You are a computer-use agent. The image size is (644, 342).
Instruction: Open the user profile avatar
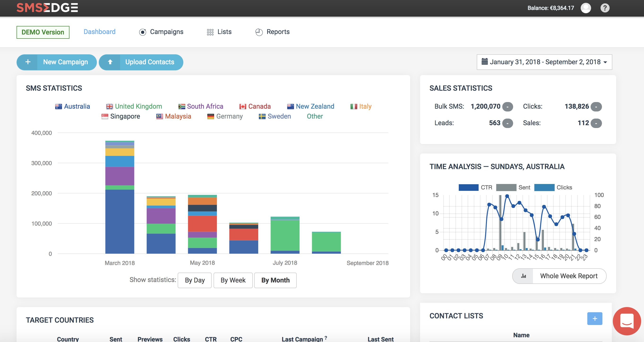[586, 8]
